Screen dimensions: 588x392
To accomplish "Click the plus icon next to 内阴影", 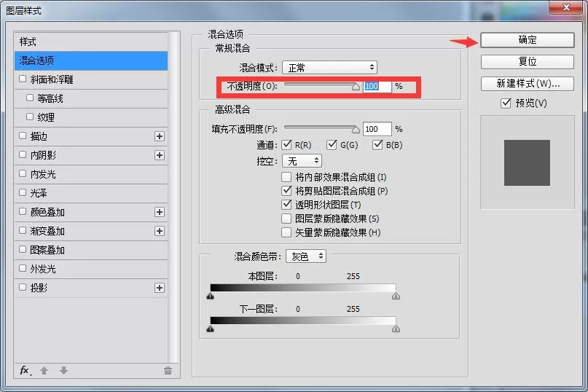I will pos(160,155).
